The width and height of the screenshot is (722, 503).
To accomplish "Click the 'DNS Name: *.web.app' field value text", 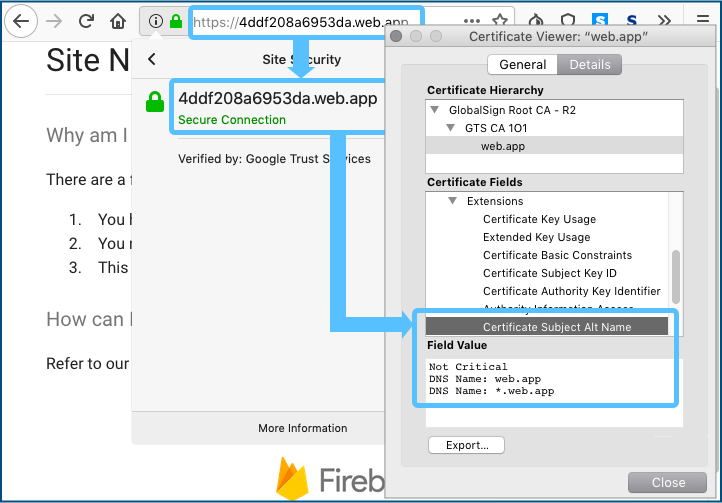I will pyautogui.click(x=491, y=391).
